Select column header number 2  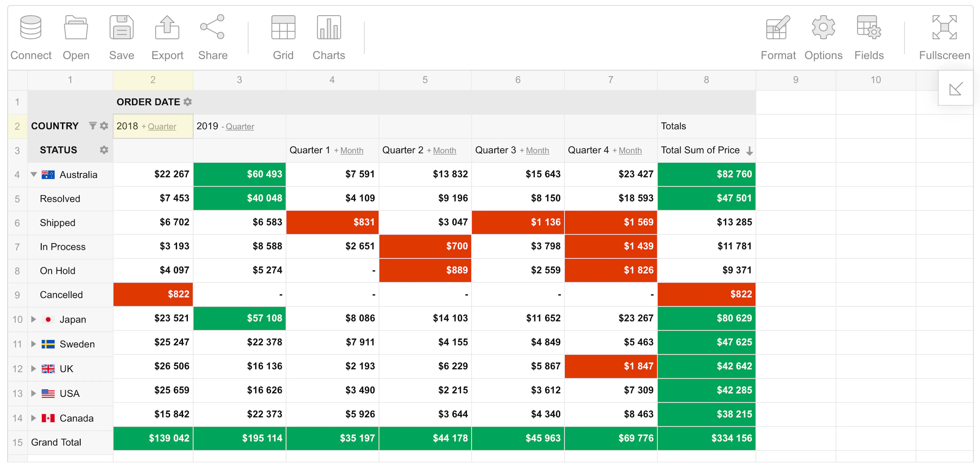pyautogui.click(x=153, y=80)
